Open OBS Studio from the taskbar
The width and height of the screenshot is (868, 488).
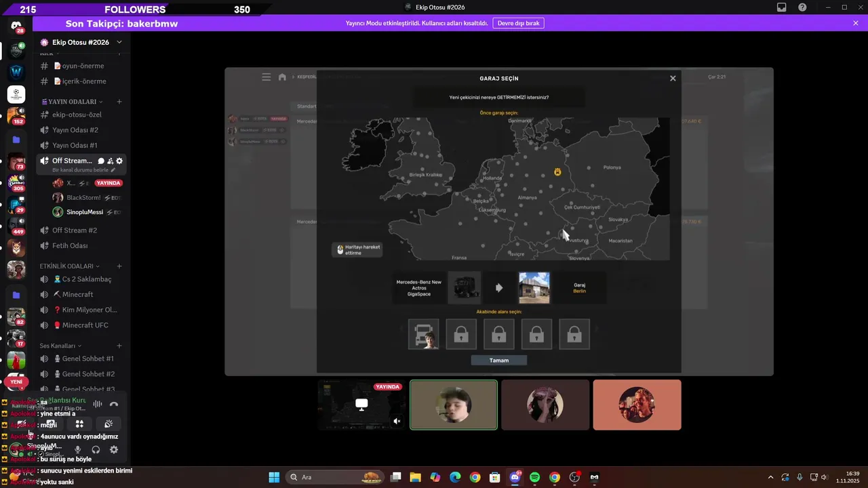click(x=574, y=477)
